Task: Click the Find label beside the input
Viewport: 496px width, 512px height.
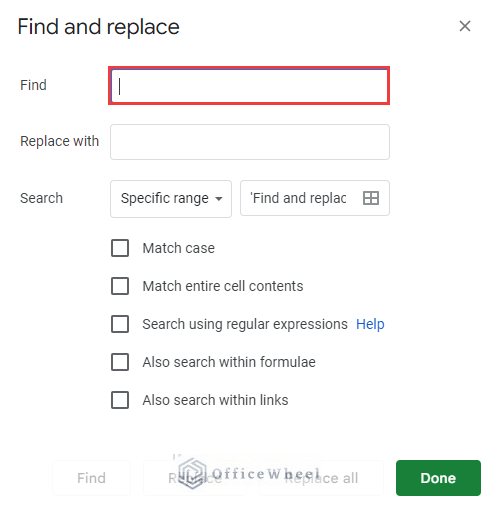Action: point(33,85)
